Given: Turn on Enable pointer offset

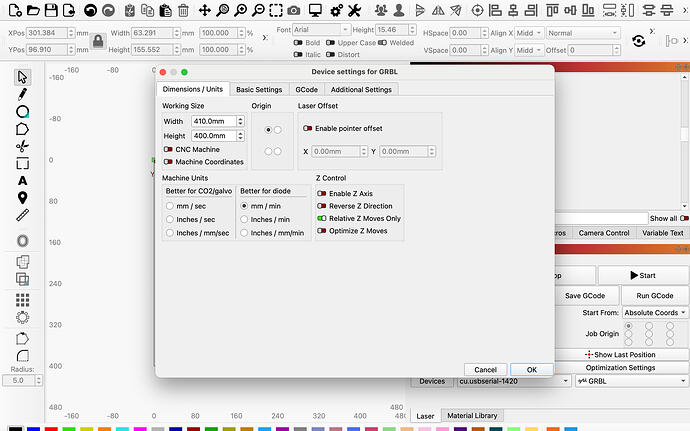Looking at the screenshot, I should point(307,128).
